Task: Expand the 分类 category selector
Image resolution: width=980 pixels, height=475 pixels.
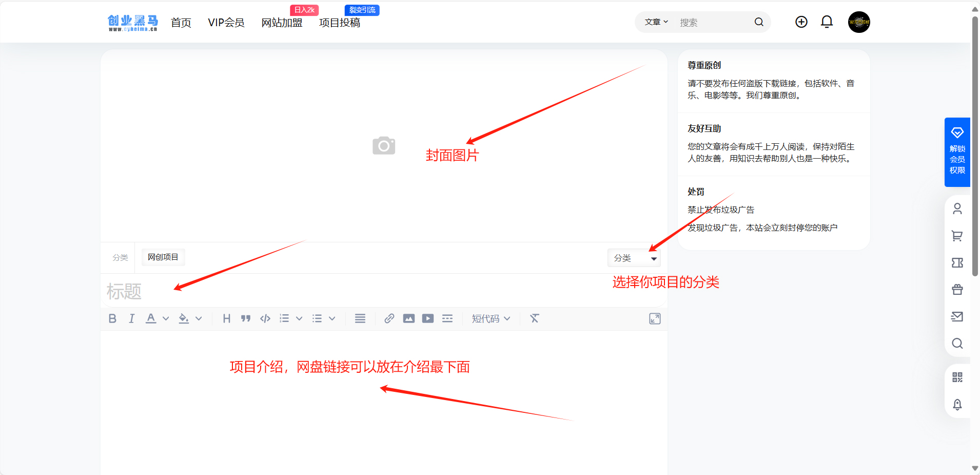Action: point(634,258)
